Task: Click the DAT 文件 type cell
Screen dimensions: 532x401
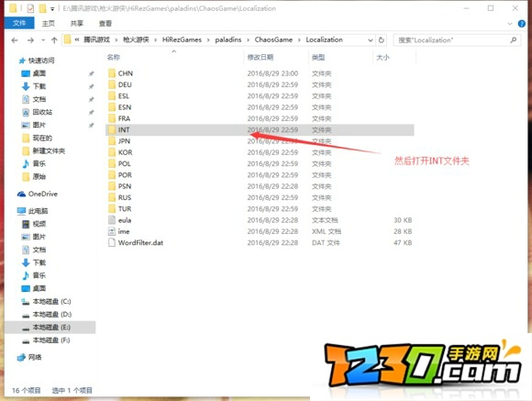Action: coord(326,242)
